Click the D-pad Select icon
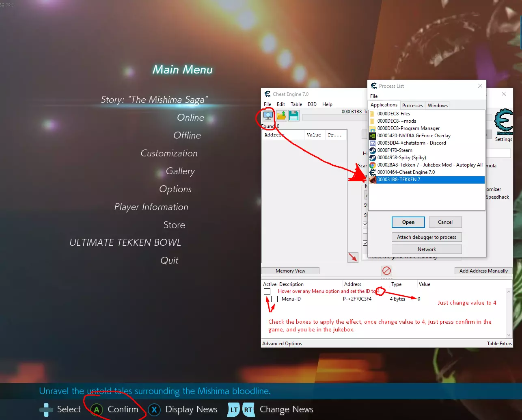 tap(46, 409)
